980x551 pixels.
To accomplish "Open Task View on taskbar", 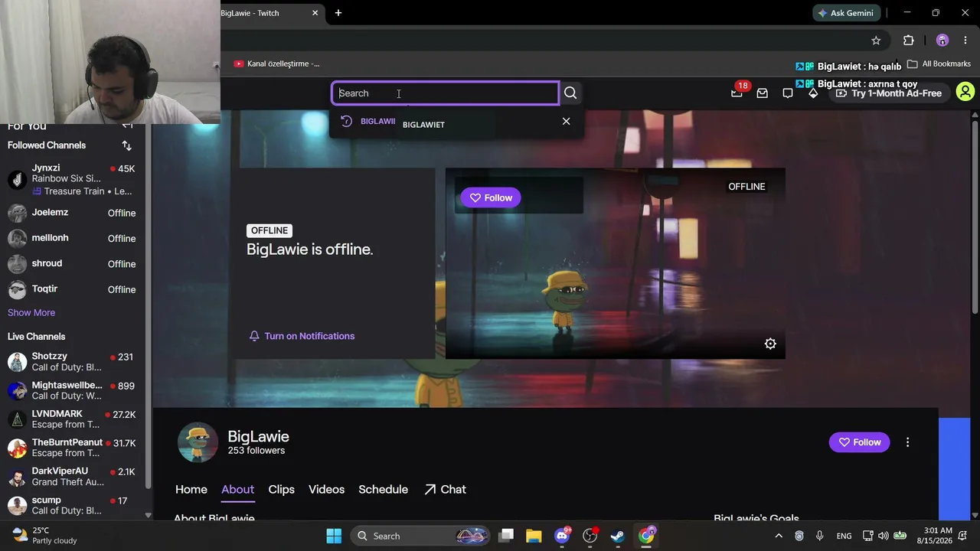I will 506,536.
